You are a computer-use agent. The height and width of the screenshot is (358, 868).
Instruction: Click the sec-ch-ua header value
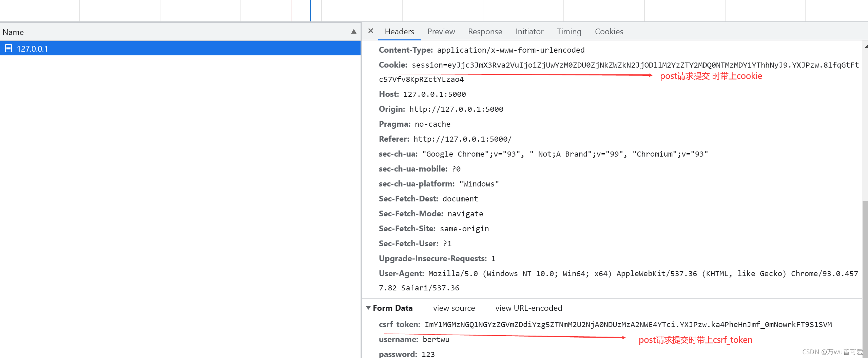point(565,154)
